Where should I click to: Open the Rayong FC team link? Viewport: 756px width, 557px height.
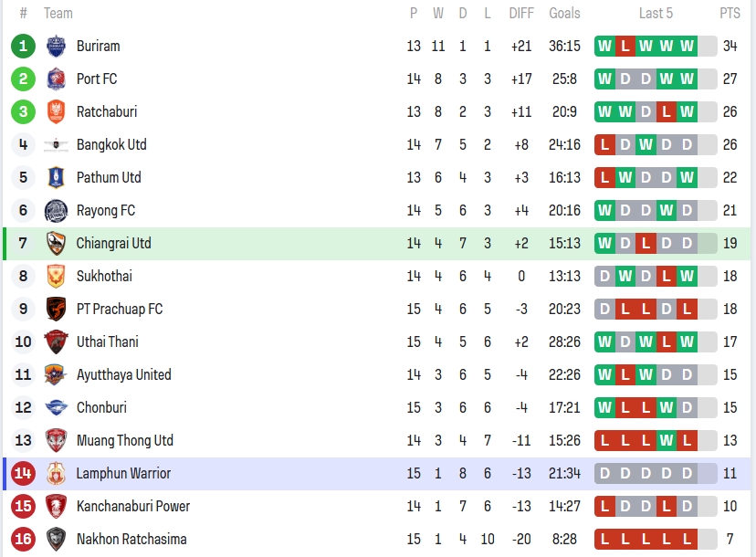pos(106,210)
